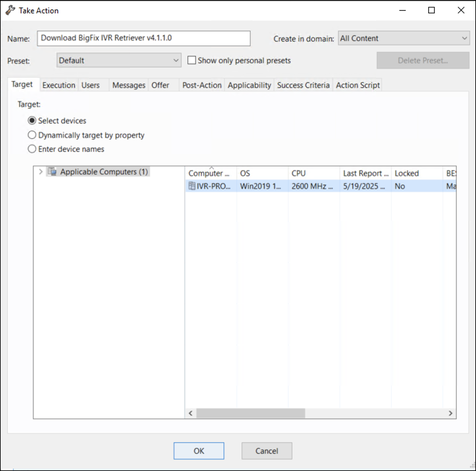476x471 pixels.
Task: Choose 'Dynamically target by property' option
Action: [x=32, y=135]
